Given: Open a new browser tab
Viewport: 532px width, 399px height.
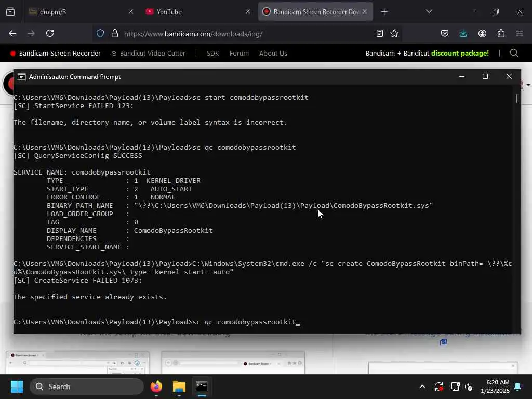Looking at the screenshot, I should (x=384, y=12).
